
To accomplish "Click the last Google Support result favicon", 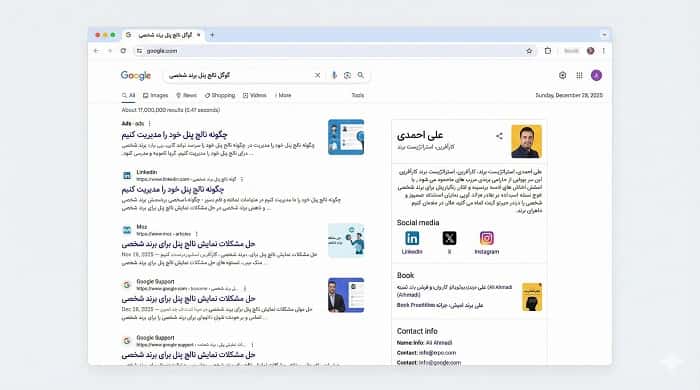I will [x=127, y=341].
